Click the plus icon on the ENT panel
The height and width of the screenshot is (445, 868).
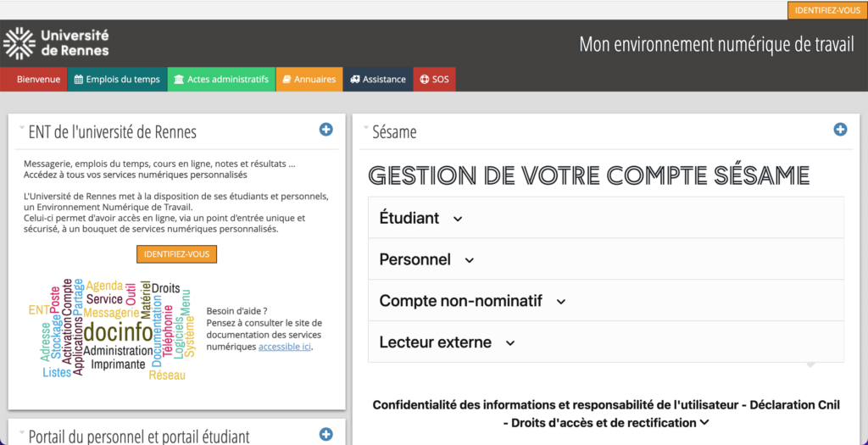326,130
